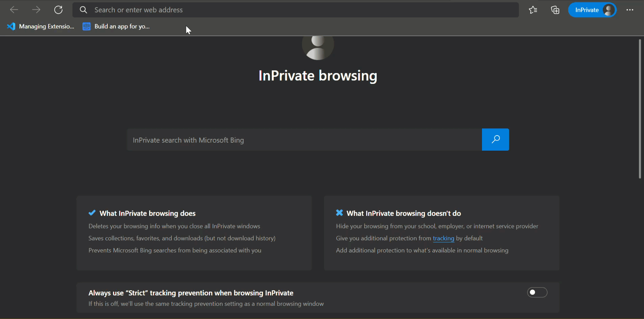Click the "What InPrivate browsing doesn't do" heading
Viewport: 644px width, 319px height.
tap(404, 213)
